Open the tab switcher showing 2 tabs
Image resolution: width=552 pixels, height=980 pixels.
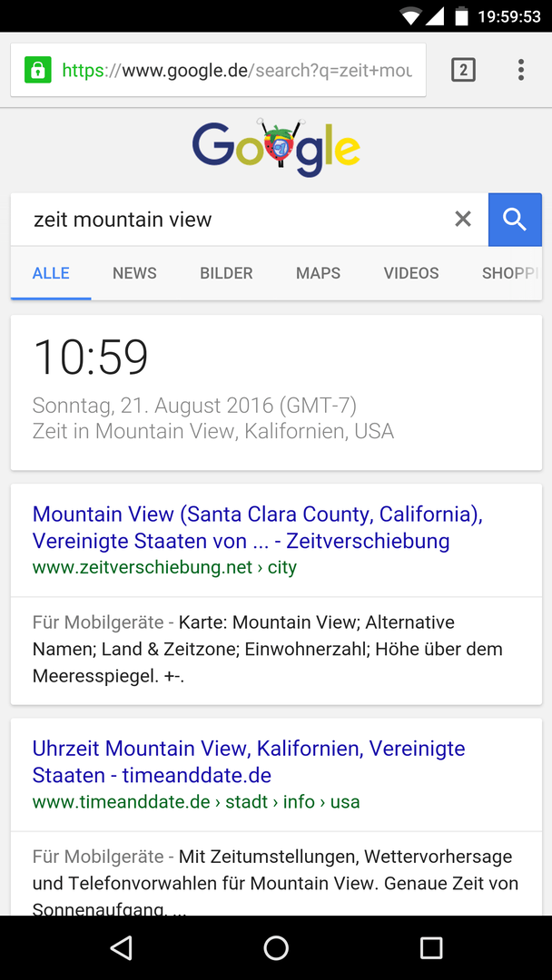coord(463,70)
